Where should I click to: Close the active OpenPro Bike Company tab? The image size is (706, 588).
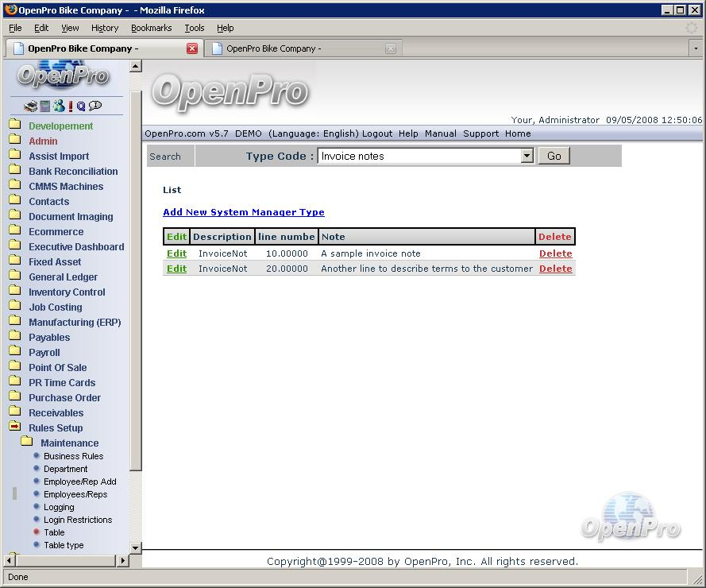191,48
